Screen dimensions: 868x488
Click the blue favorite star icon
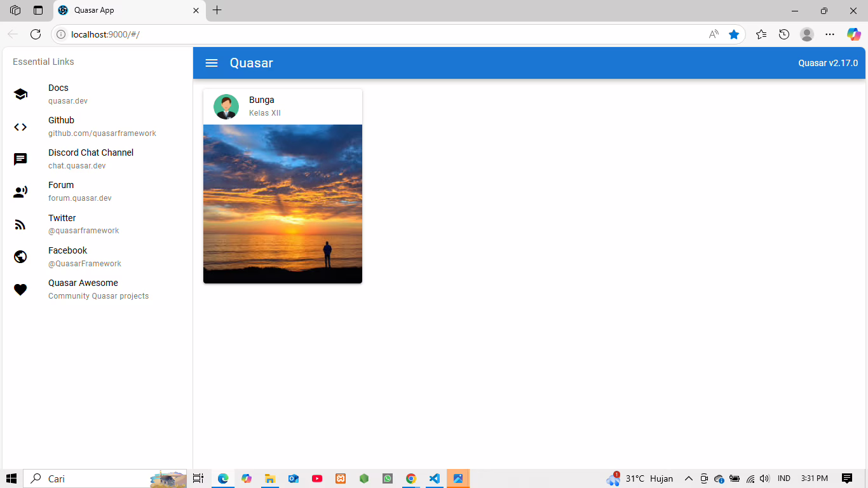click(x=734, y=34)
